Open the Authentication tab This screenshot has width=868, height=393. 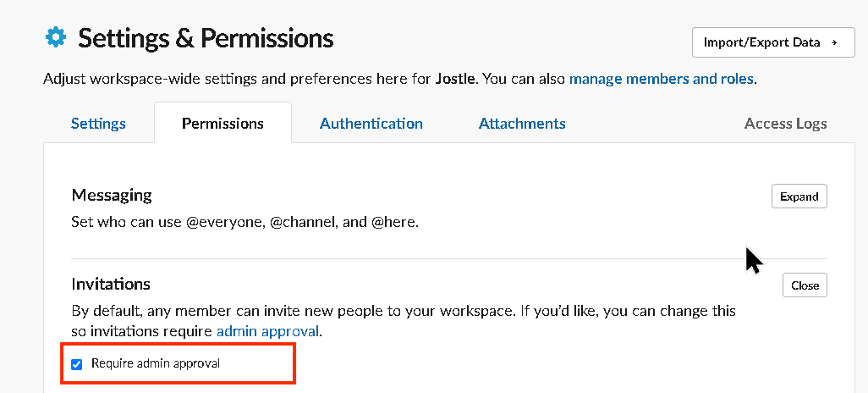(371, 123)
